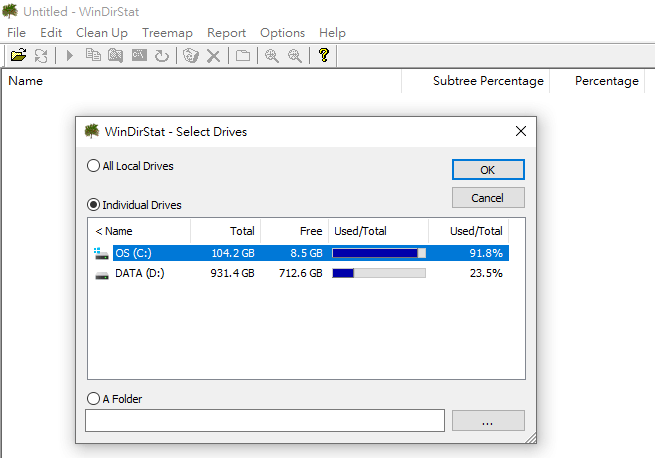Click the WinDirStat tree icon in dialog title
The image size is (655, 458).
(x=92, y=131)
